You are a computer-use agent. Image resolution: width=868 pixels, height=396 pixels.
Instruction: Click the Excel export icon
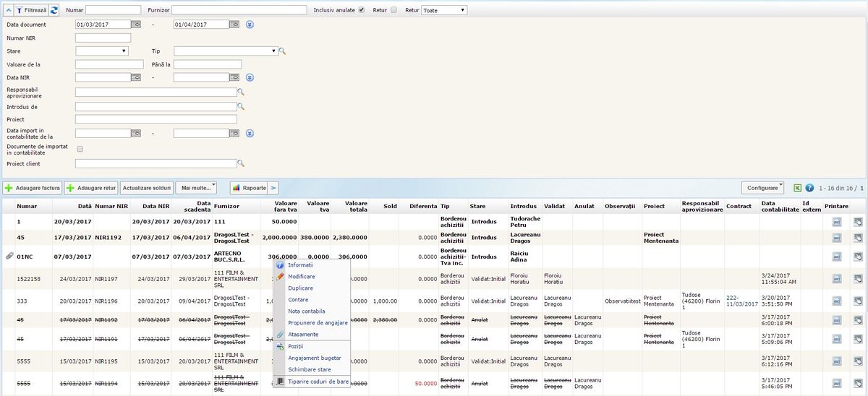click(x=798, y=188)
